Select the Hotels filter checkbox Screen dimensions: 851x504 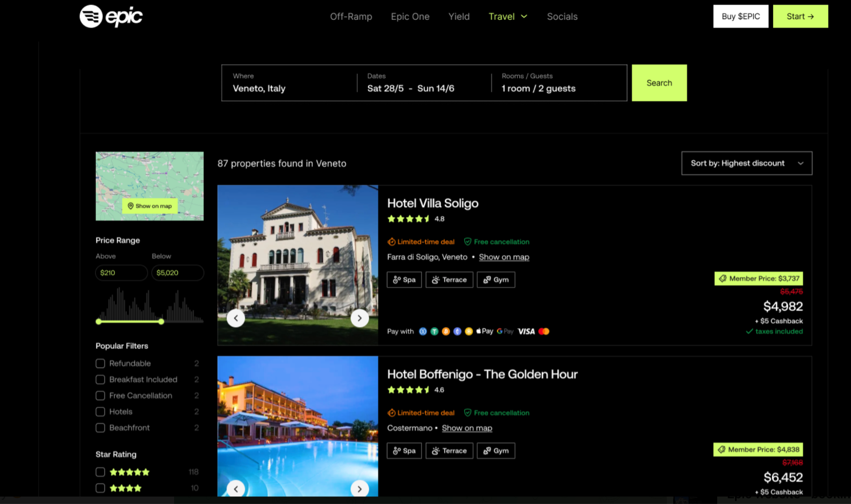pos(100,412)
